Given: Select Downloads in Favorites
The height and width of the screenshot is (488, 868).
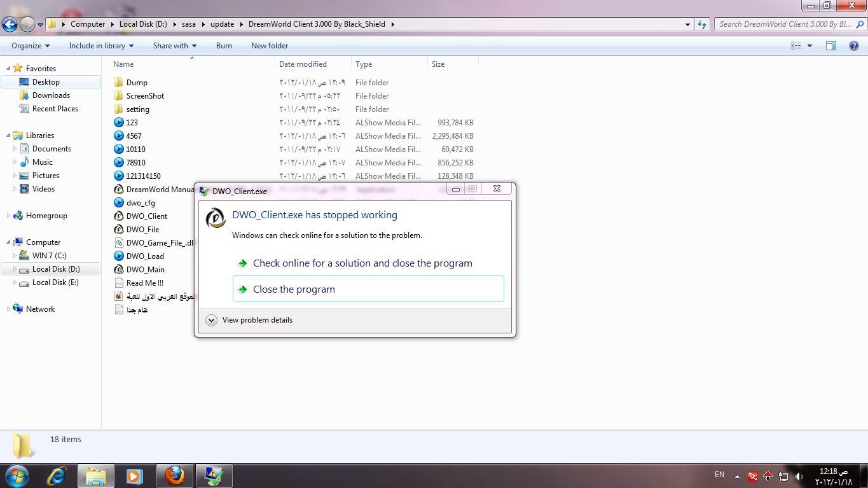Looking at the screenshot, I should [x=51, y=95].
